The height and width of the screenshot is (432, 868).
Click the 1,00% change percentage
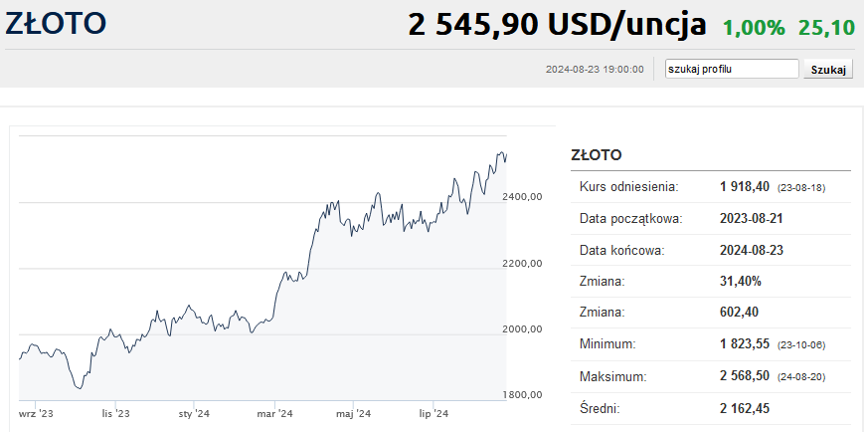tap(754, 27)
